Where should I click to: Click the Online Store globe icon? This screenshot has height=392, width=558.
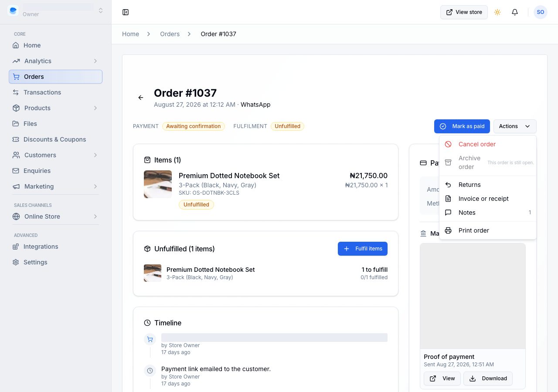[x=16, y=216]
